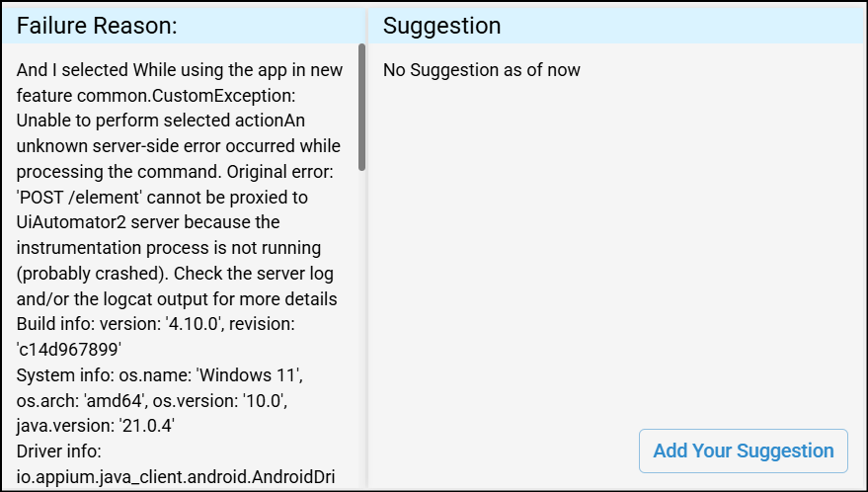Click the Failure Reason scrollbar thumb

[x=362, y=107]
